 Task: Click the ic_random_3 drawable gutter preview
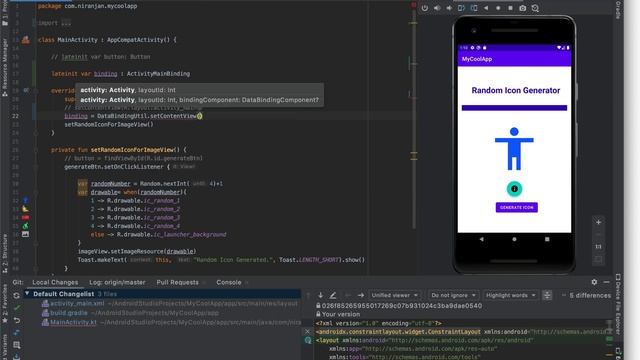[x=25, y=218]
